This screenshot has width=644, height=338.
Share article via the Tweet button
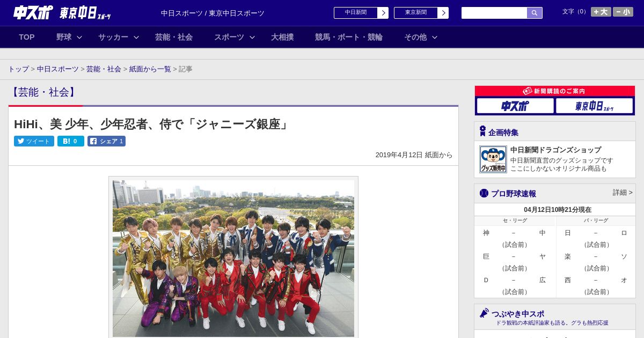(34, 141)
